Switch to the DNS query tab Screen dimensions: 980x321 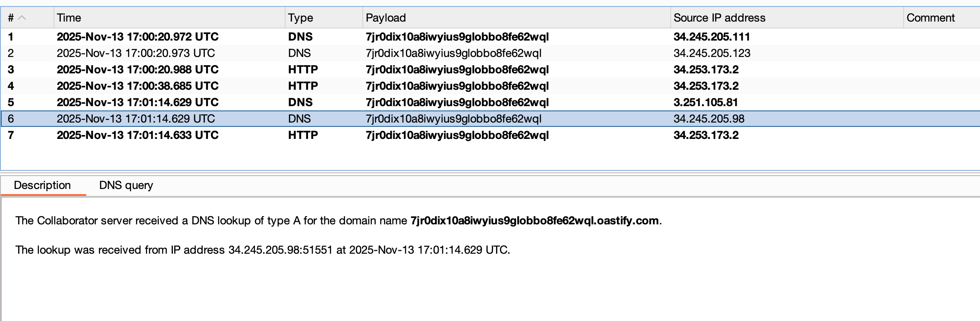(x=126, y=185)
